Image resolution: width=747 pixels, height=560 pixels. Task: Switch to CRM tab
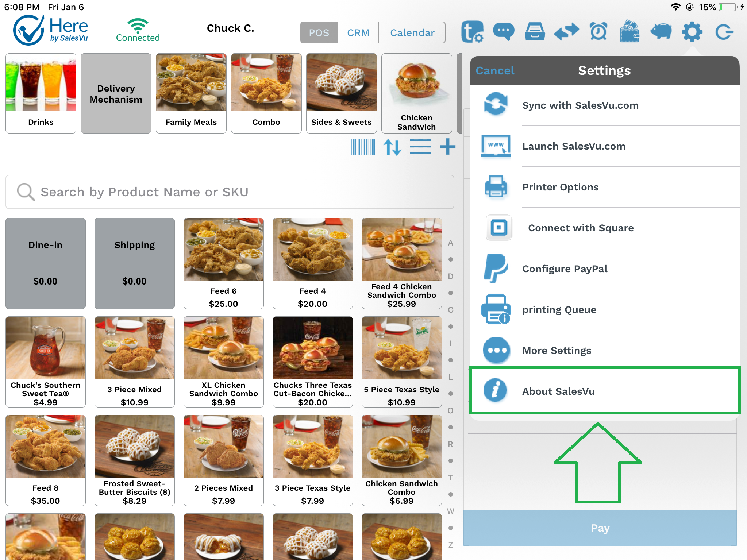tap(358, 32)
